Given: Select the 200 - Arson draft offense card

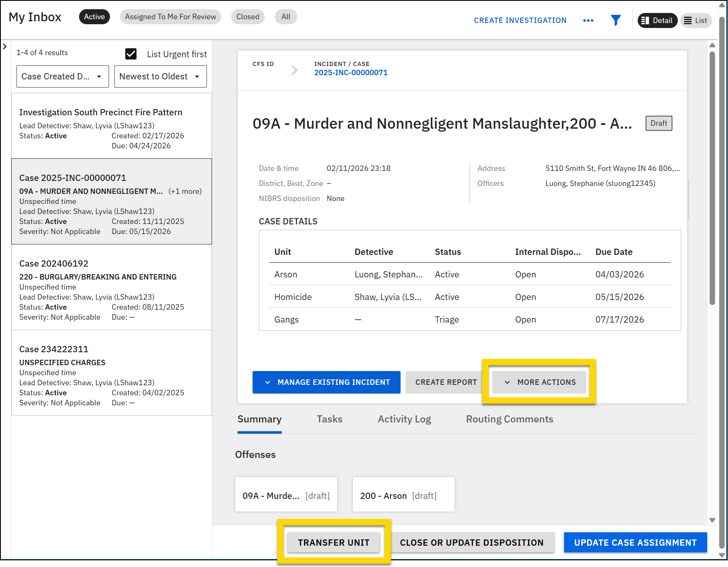Looking at the screenshot, I should [x=403, y=494].
